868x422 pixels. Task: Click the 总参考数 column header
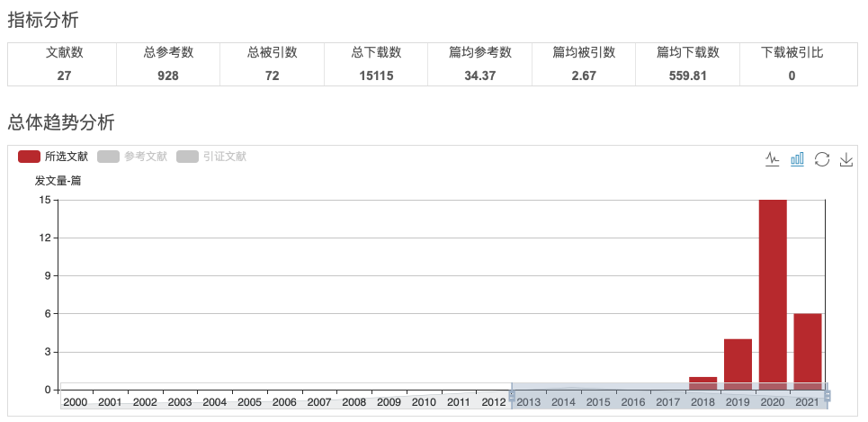167,53
